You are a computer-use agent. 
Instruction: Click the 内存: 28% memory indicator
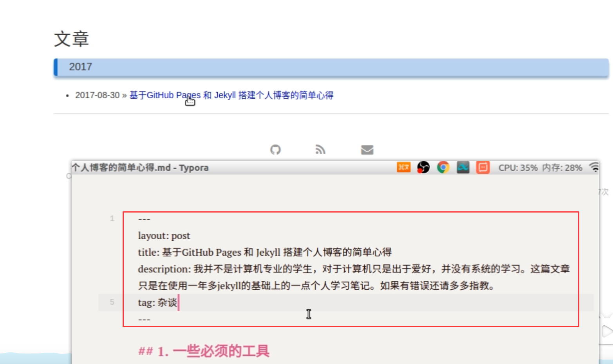click(562, 168)
